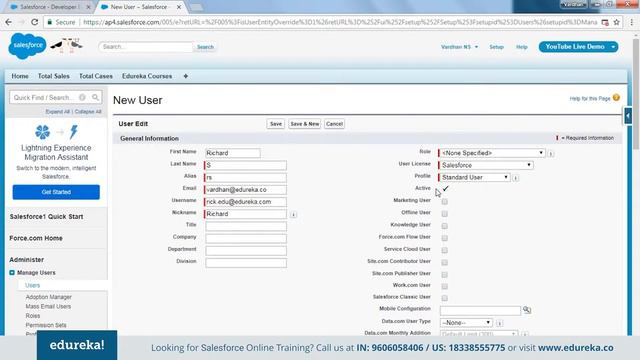The width and height of the screenshot is (640, 360).
Task: Click info icon beside Role dropdown
Action: point(551,153)
